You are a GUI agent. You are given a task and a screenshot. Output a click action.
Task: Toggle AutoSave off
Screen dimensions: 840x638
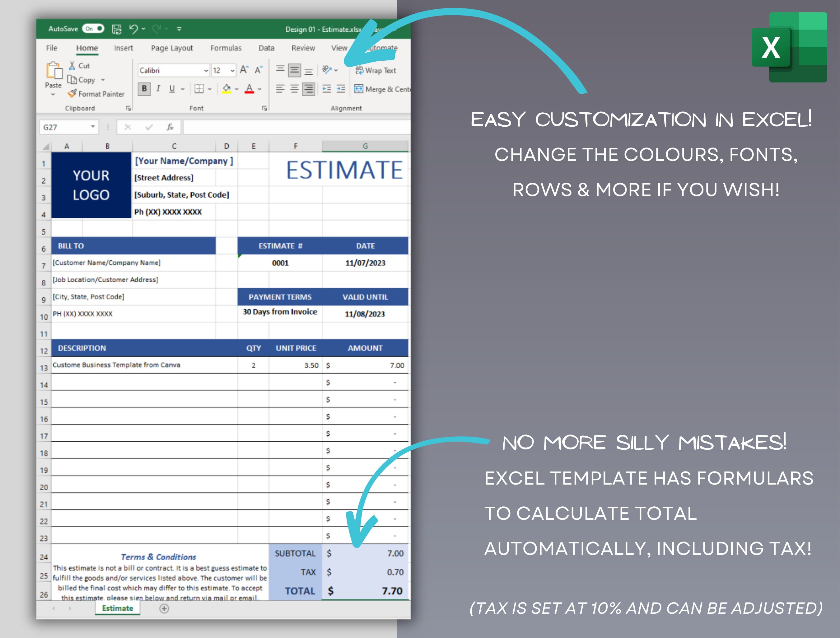[93, 29]
